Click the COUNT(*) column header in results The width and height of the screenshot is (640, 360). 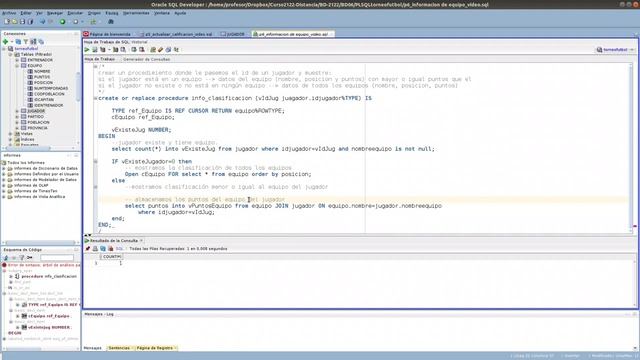pyautogui.click(x=111, y=257)
